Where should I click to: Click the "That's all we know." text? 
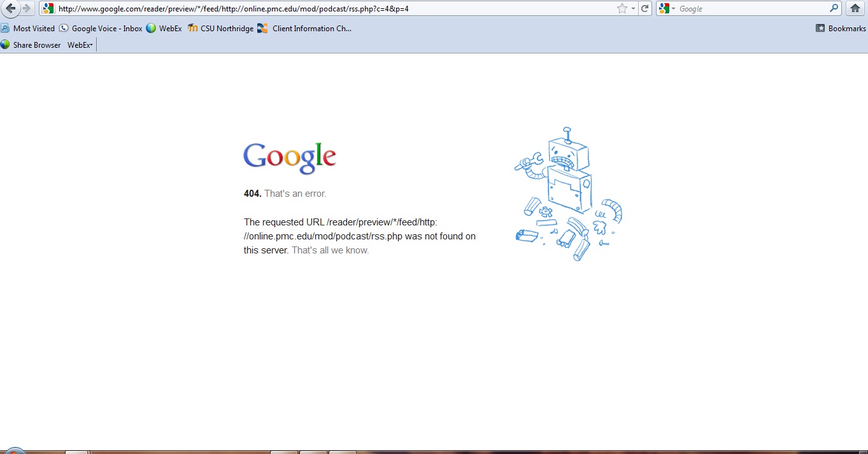click(331, 250)
